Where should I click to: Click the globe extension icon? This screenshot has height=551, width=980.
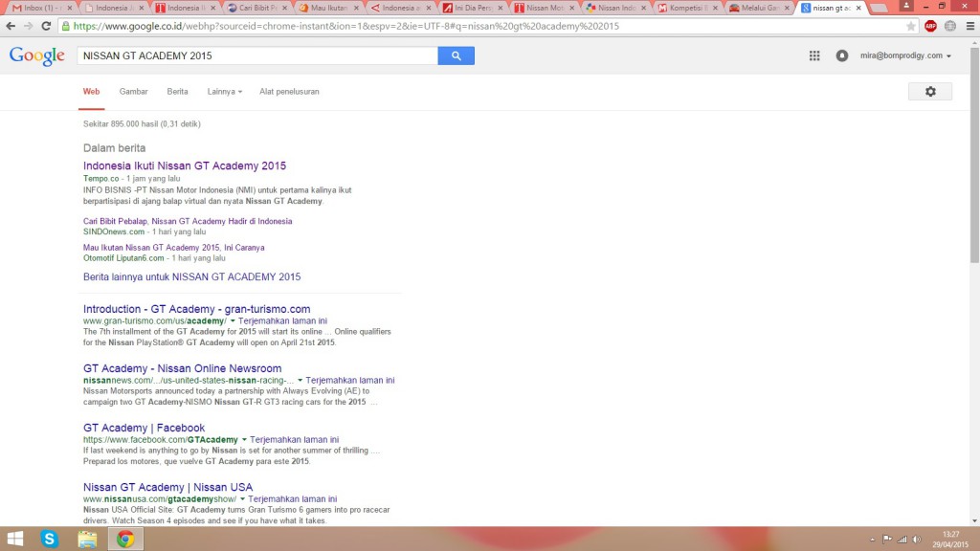pos(950,26)
